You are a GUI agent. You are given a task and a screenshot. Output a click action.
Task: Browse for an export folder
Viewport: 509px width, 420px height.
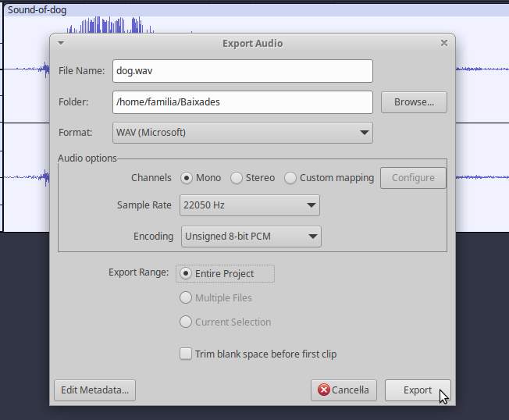414,102
